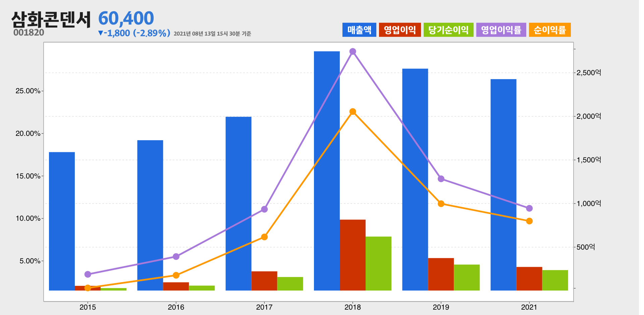Click the 2017 blue revenue bar
Image resolution: width=644 pixels, height=315 pixels.
coord(238,204)
